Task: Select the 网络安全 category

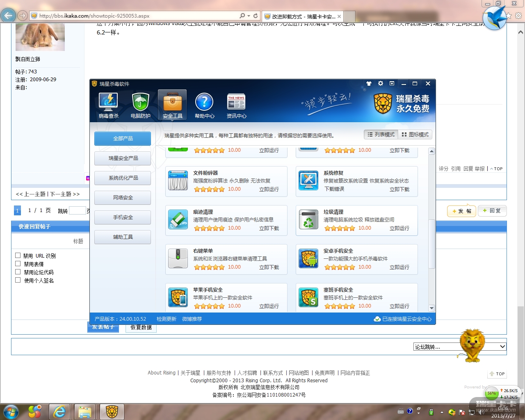Action: (123, 198)
